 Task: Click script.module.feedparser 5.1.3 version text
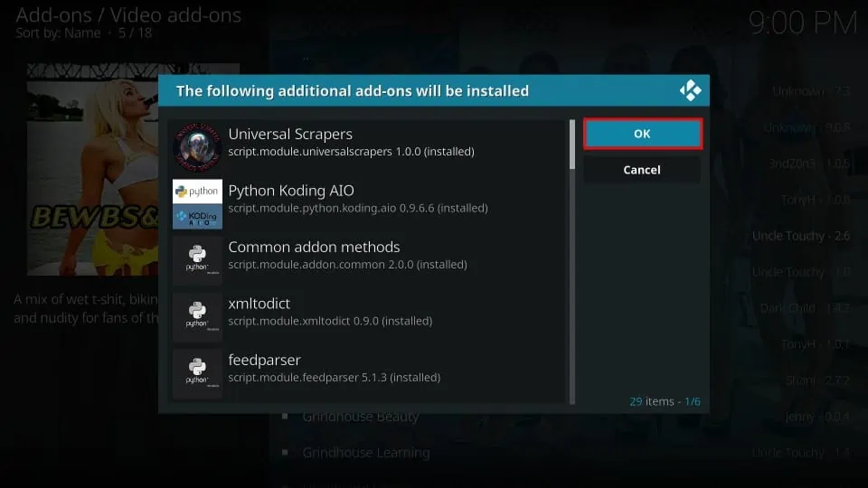335,378
